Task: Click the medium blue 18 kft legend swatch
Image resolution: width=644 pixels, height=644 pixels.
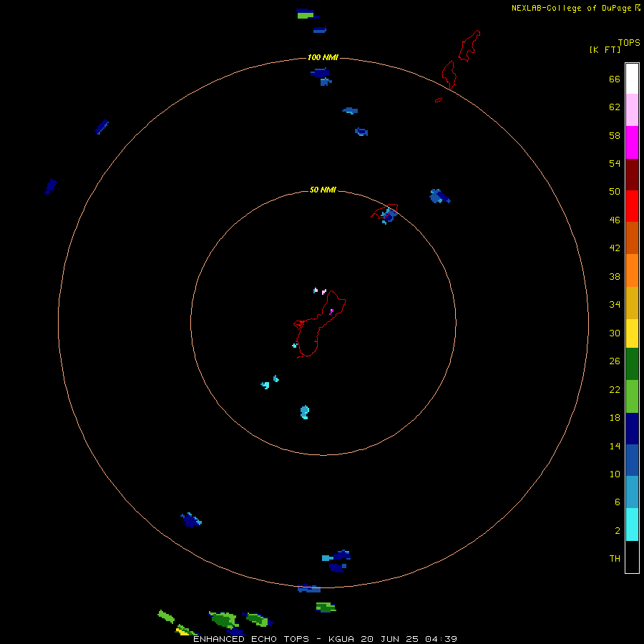Action: click(632, 460)
